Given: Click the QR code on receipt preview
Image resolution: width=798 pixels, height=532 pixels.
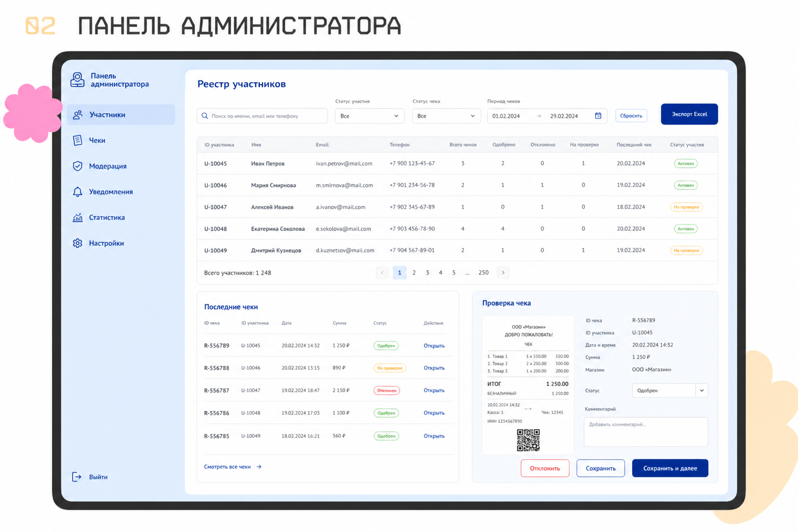Looking at the screenshot, I should point(528,440).
